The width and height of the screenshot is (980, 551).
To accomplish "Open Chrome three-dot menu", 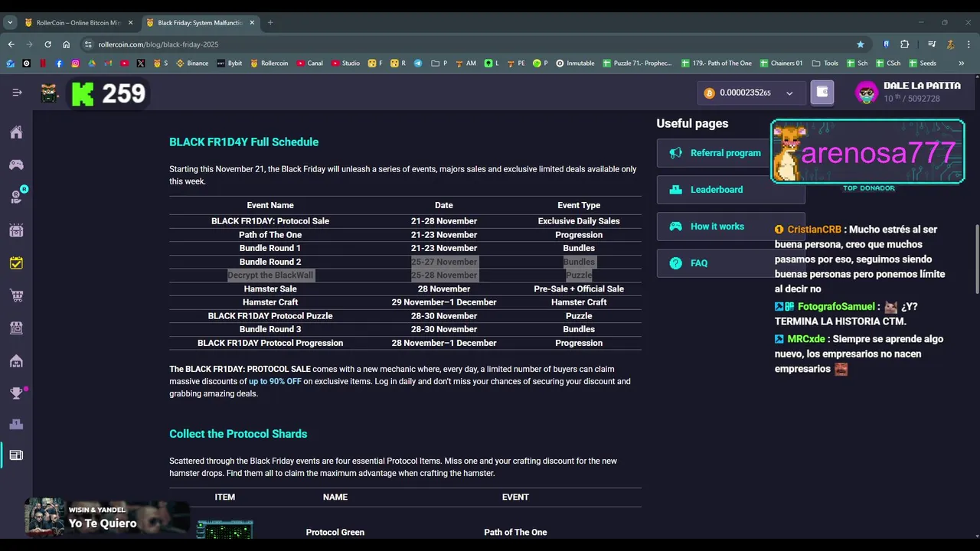I will tap(969, 44).
